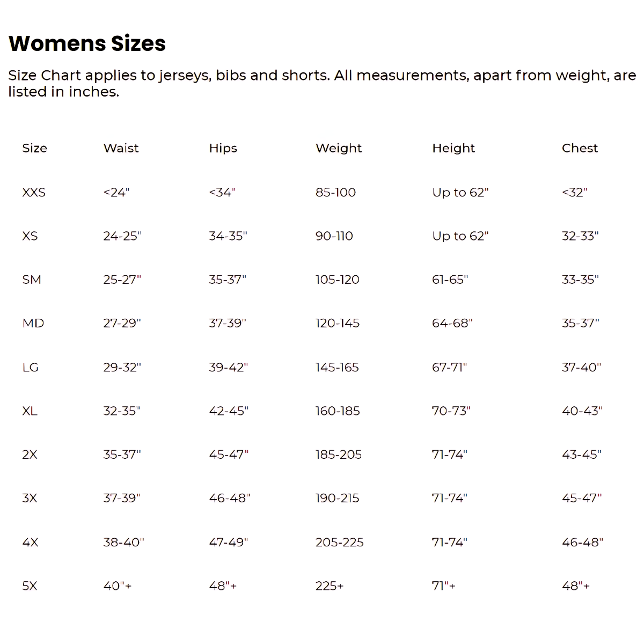Select the 4X size label
The image size is (644, 644).
click(31, 542)
